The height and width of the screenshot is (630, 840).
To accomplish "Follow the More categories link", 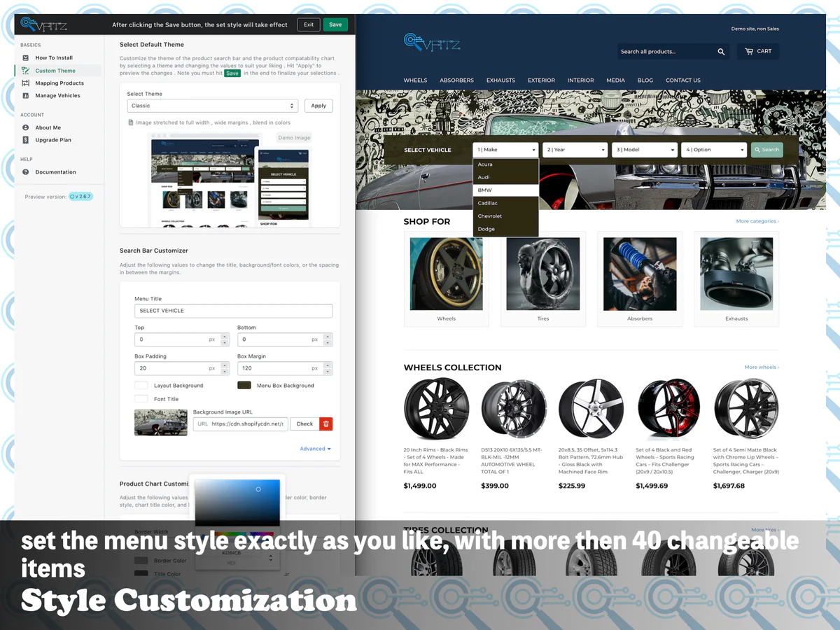I will (757, 221).
